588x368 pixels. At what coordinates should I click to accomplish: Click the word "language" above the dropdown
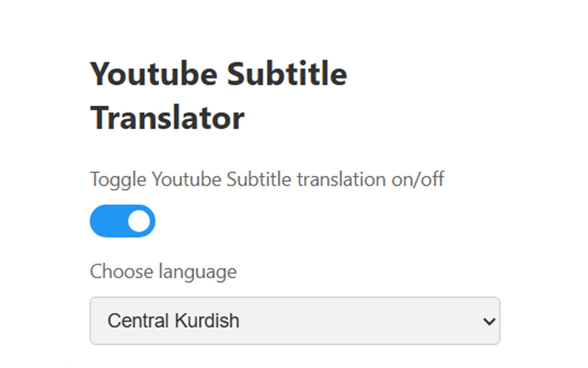[198, 272]
